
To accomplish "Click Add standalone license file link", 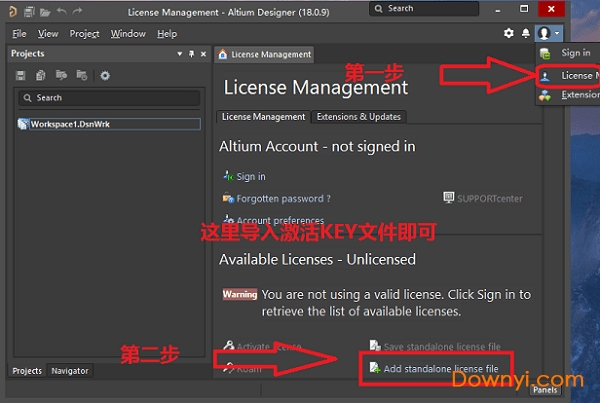I will click(440, 368).
